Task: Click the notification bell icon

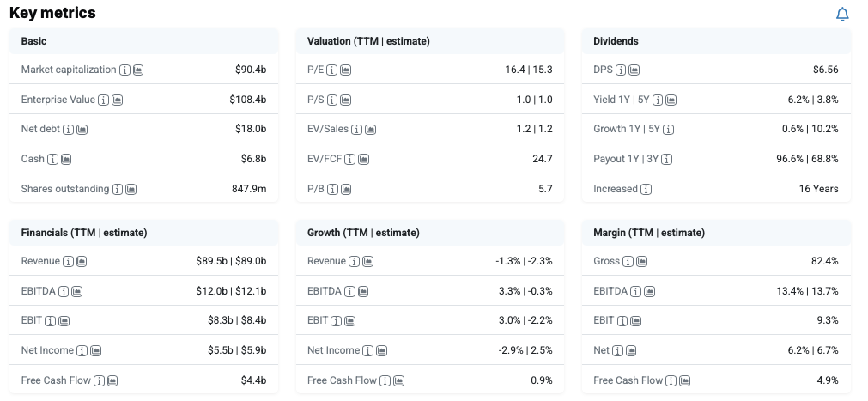Action: 842,14
